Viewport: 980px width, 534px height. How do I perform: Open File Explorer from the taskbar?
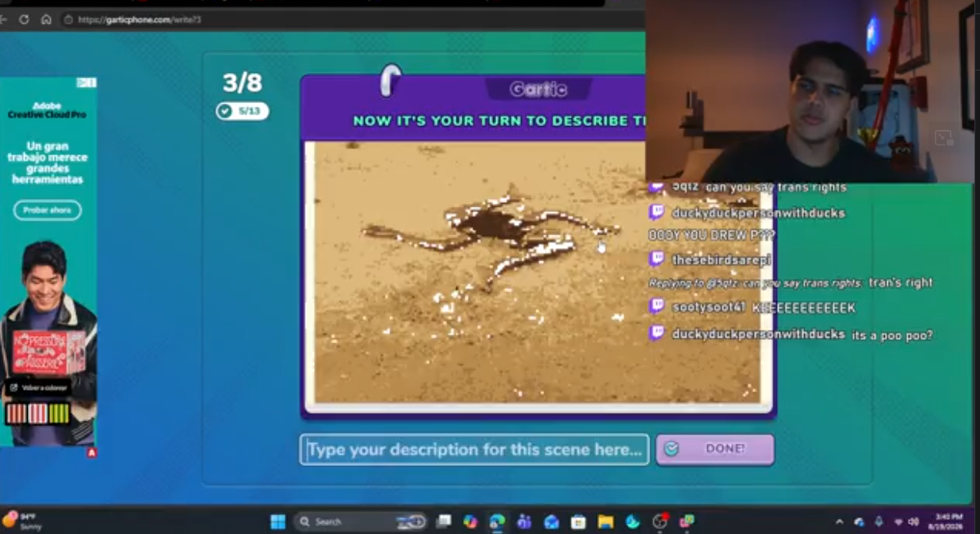(x=606, y=521)
